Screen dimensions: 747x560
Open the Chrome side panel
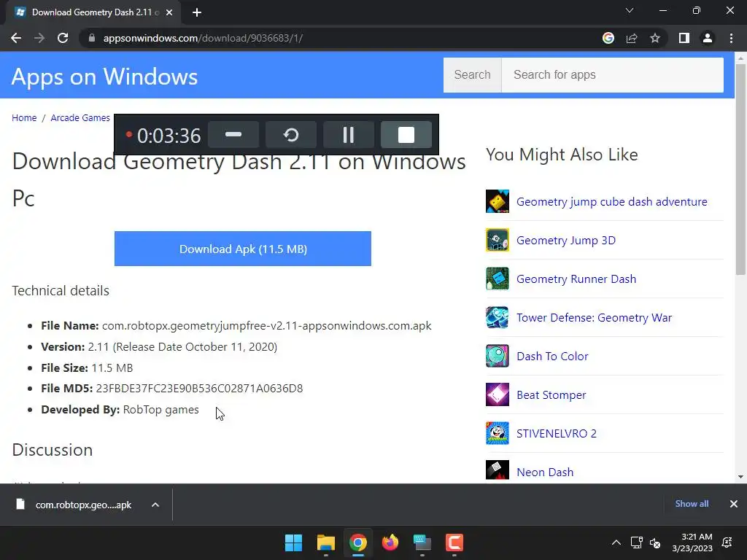tap(684, 38)
